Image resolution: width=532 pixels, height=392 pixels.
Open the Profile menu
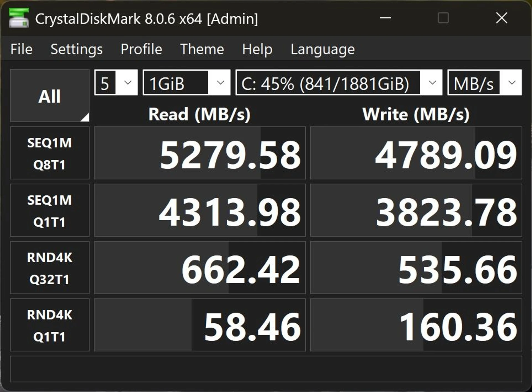click(141, 49)
